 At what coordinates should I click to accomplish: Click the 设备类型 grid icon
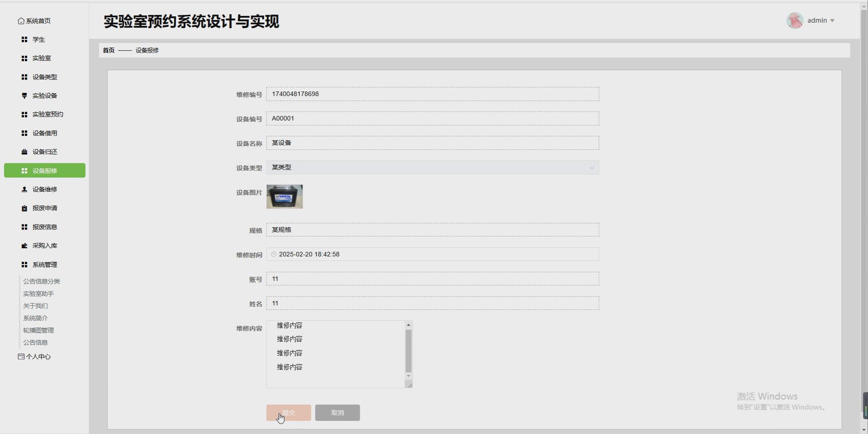pos(24,77)
